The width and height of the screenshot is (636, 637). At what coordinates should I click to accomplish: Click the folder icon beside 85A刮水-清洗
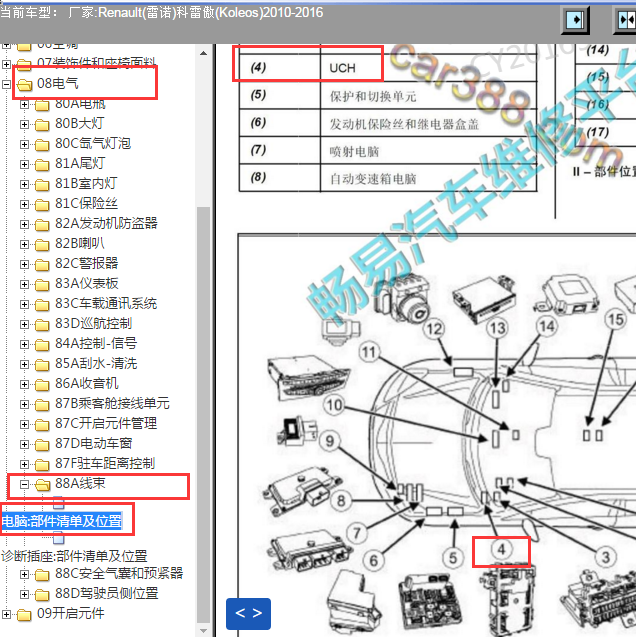[42, 364]
